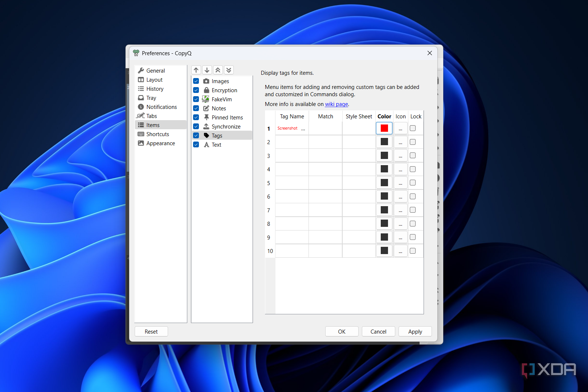Click the move up arrow icon
Screen dimensions: 588x392
[196, 70]
